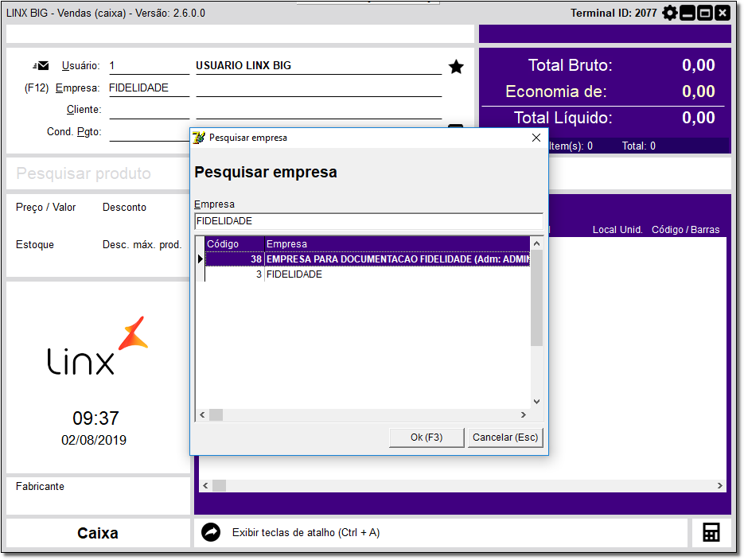This screenshot has height=560, width=744.
Task: Click the Total Bruto value
Action: pos(698,65)
